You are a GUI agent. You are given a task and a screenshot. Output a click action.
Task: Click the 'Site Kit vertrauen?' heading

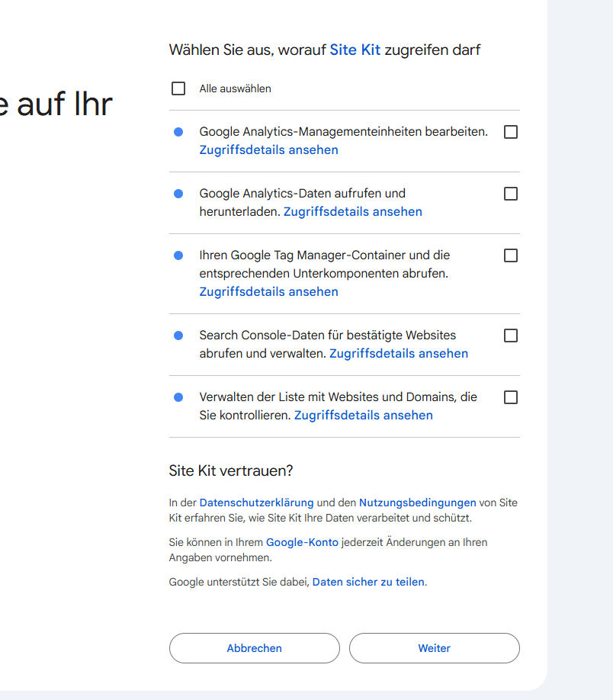[x=231, y=470]
